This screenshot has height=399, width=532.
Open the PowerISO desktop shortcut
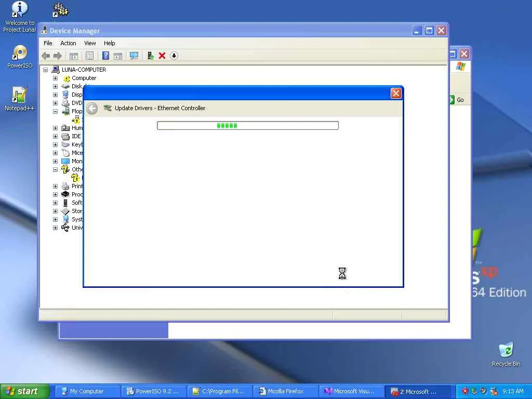click(x=20, y=57)
